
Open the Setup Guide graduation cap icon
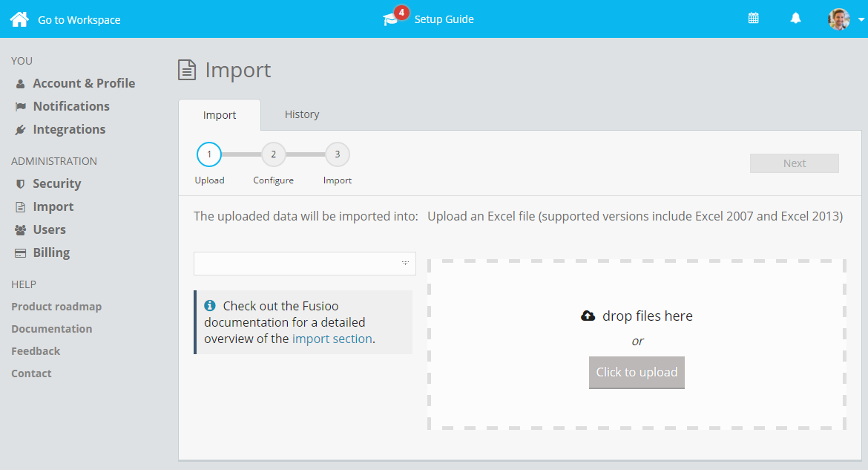click(x=390, y=20)
